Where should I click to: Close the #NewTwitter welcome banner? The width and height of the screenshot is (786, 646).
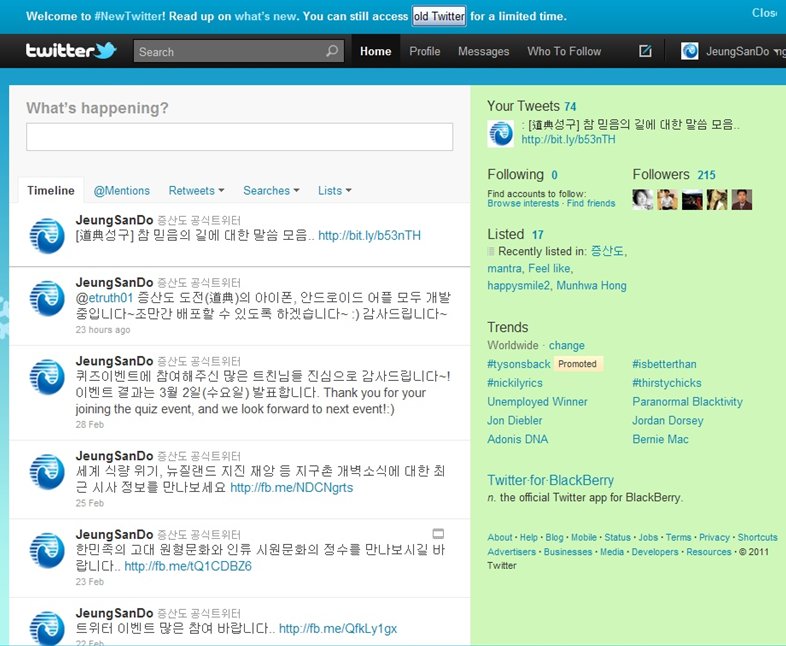click(x=765, y=13)
